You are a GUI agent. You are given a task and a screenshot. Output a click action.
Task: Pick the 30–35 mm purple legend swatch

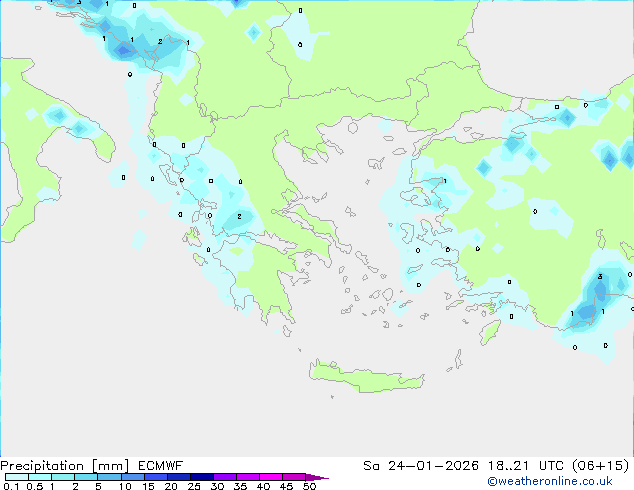click(225, 477)
